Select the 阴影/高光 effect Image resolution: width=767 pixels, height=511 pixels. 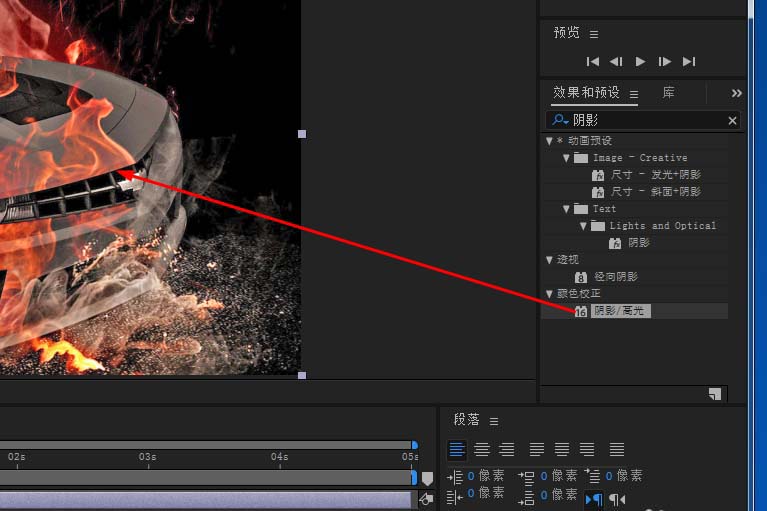point(619,311)
